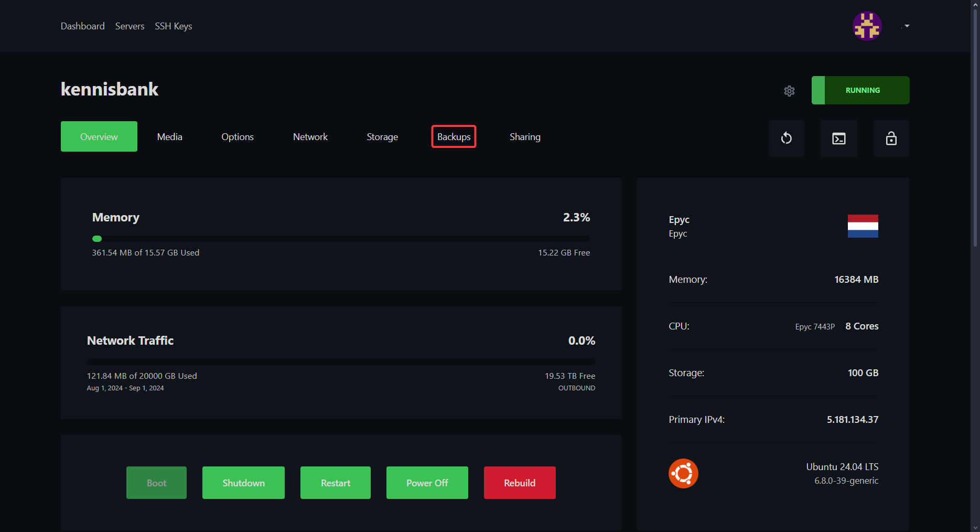980x532 pixels.
Task: Switch to the Network tab
Action: (310, 136)
